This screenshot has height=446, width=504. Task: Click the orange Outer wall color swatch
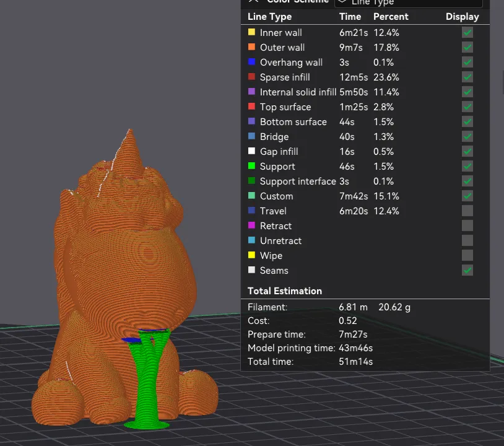(251, 47)
